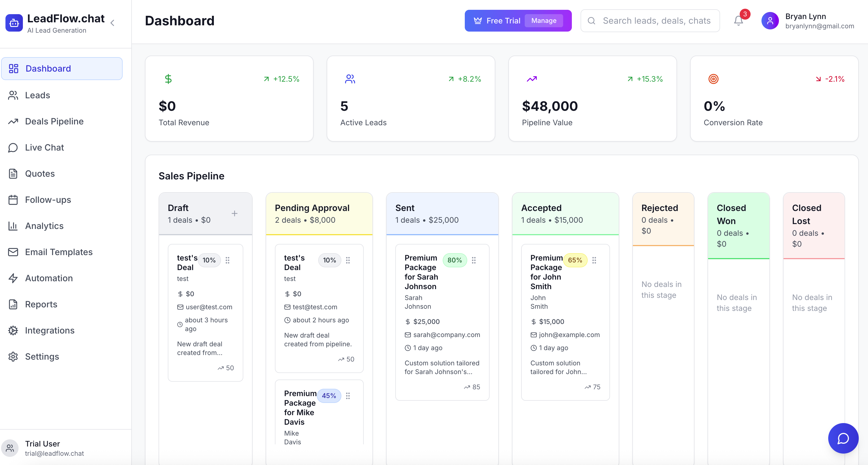Click the Manage trial button
Image resolution: width=868 pixels, height=465 pixels.
coord(544,20)
